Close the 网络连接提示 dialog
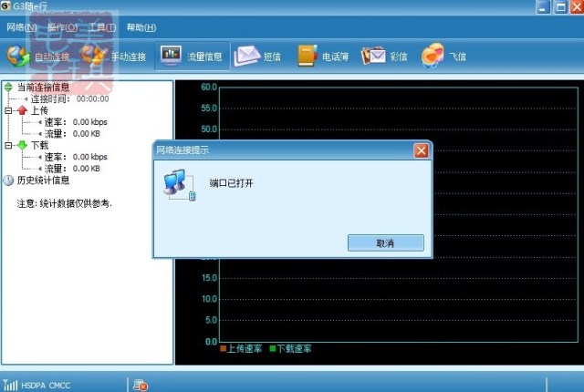Screen dimensions: 584x392 click(421, 150)
